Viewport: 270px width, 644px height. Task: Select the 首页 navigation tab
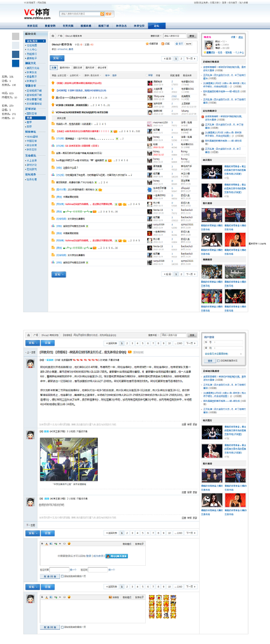coord(32,26)
